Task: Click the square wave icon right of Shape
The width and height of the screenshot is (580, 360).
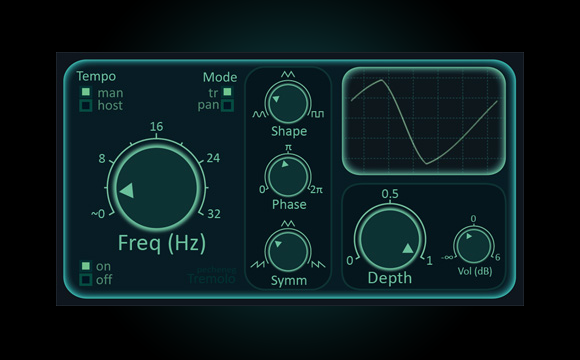Action: click(317, 114)
